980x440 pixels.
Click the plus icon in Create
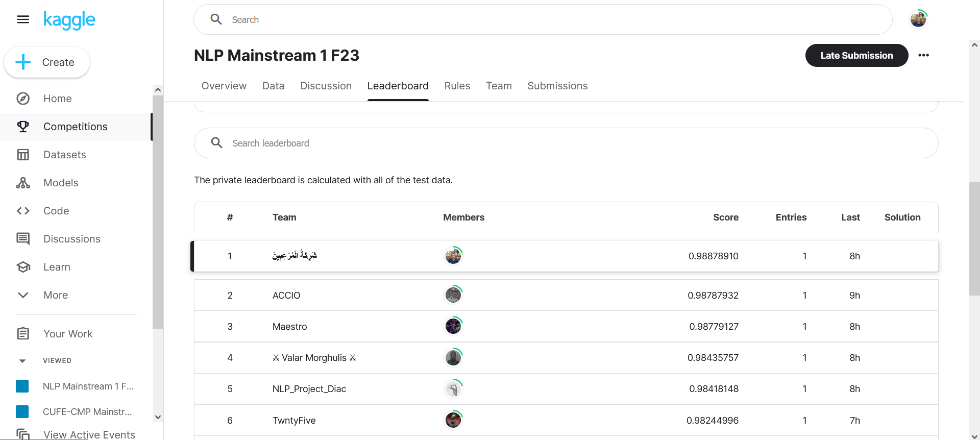(23, 62)
